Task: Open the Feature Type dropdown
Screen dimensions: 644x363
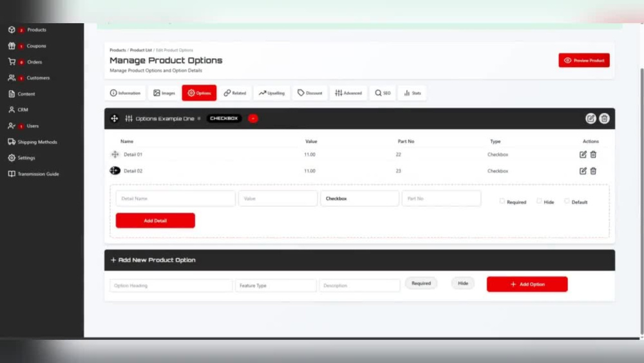Action: (x=276, y=285)
